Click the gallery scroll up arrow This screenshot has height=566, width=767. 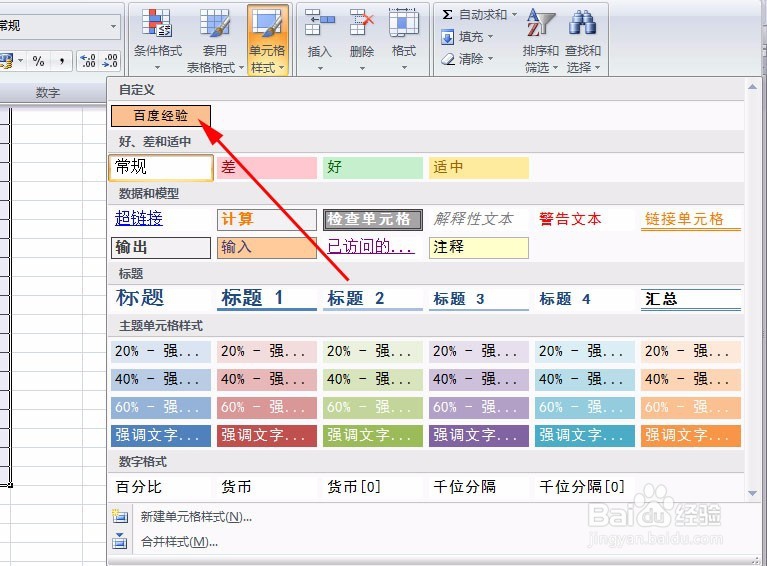(x=752, y=87)
